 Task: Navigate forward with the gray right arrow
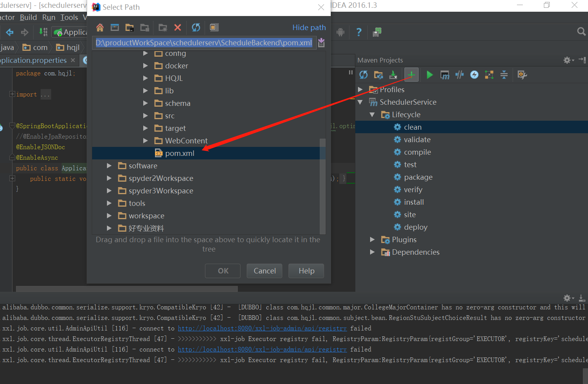[x=25, y=32]
